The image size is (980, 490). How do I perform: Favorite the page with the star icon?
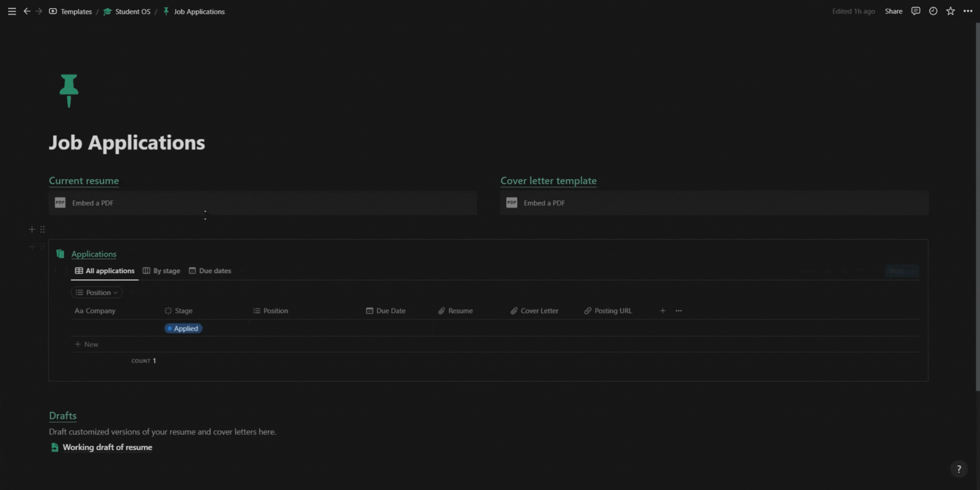click(x=951, y=11)
